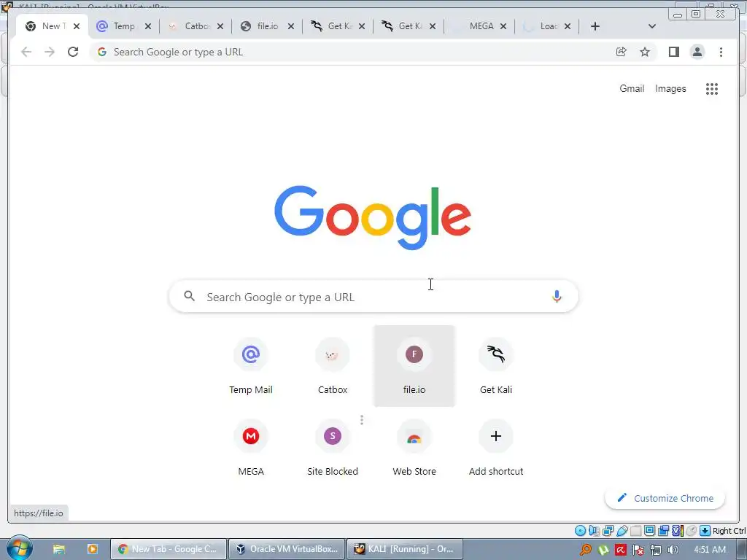
Task: Open the MEGA shortcut
Action: coord(251,448)
